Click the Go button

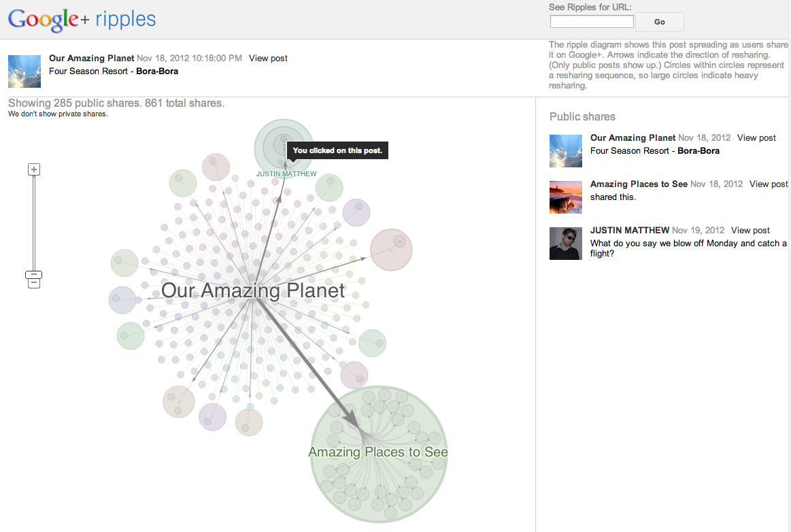click(x=659, y=22)
